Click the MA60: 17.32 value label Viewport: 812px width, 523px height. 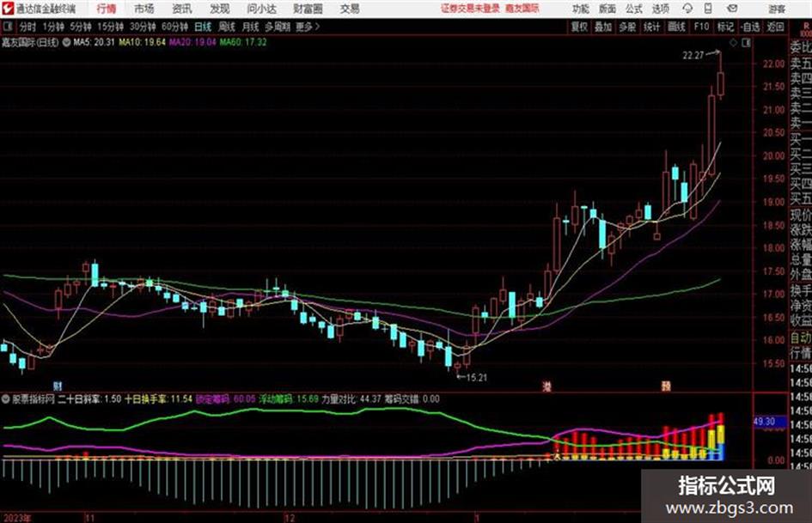(x=243, y=42)
